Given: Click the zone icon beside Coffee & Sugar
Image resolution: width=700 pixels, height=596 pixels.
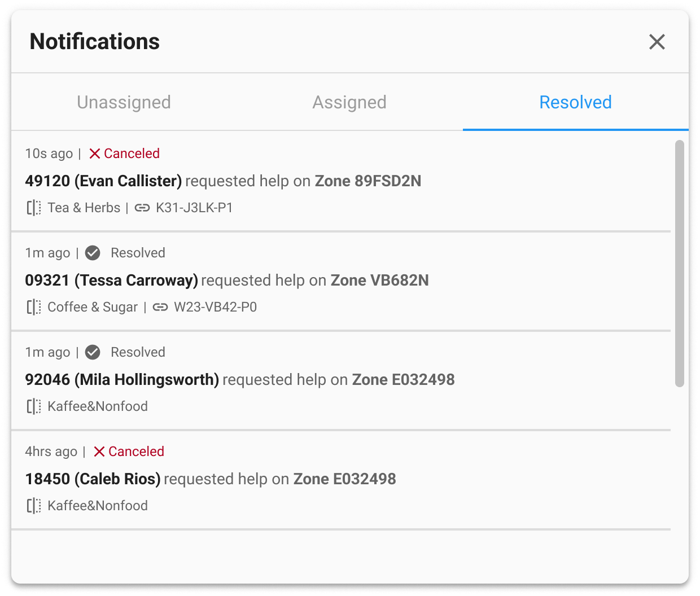Looking at the screenshot, I should coord(34,307).
